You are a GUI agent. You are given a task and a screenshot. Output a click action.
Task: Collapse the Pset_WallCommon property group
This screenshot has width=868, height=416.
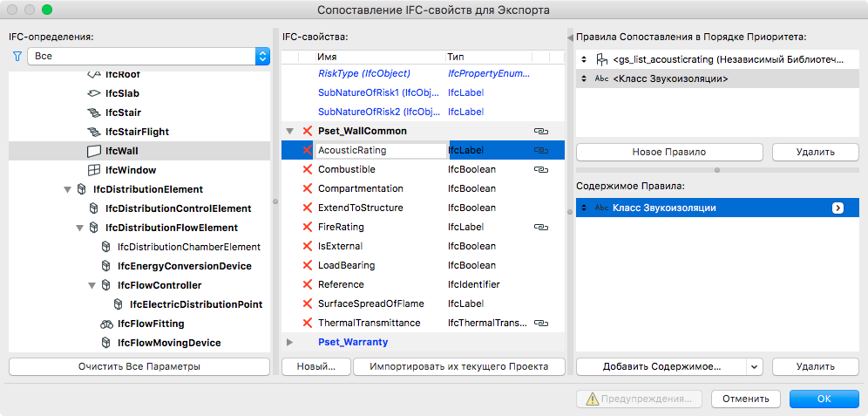pos(289,131)
